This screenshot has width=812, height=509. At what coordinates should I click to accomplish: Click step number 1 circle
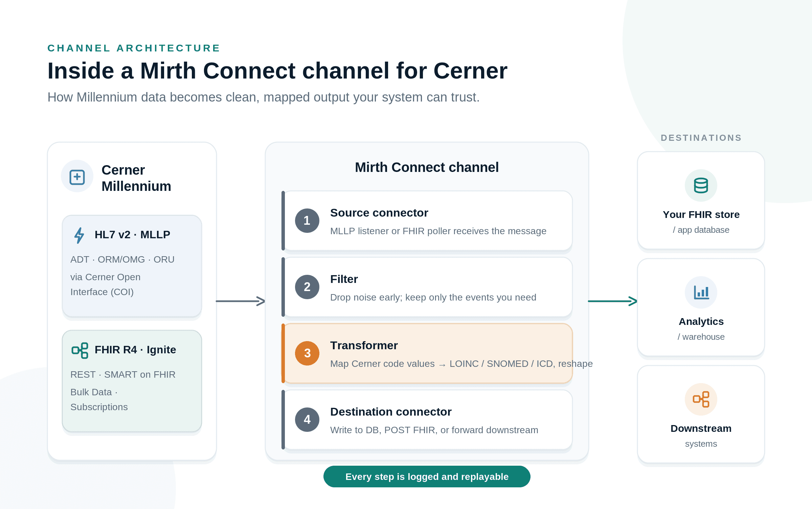click(x=307, y=221)
